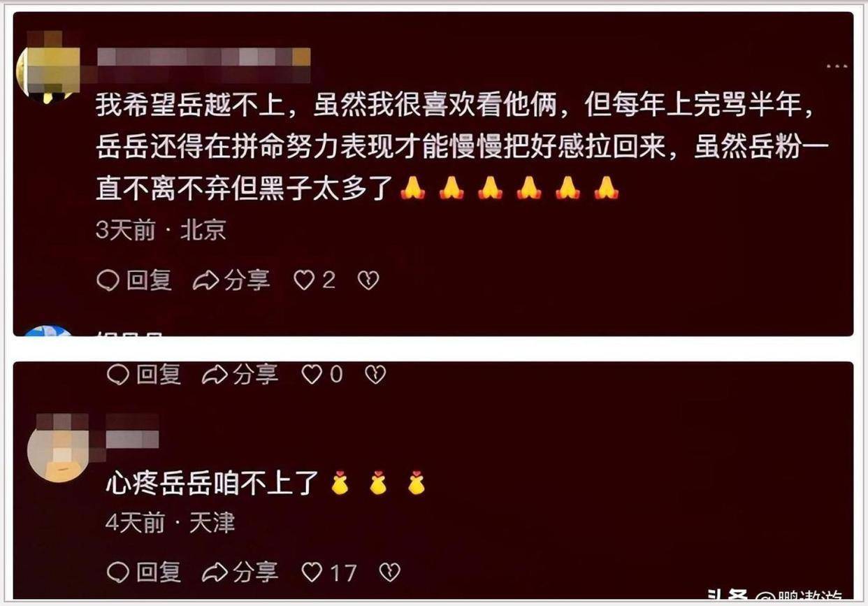Toggle the broken heart on the middle comment
Viewport: 868px width, 606px height.
coord(375,375)
